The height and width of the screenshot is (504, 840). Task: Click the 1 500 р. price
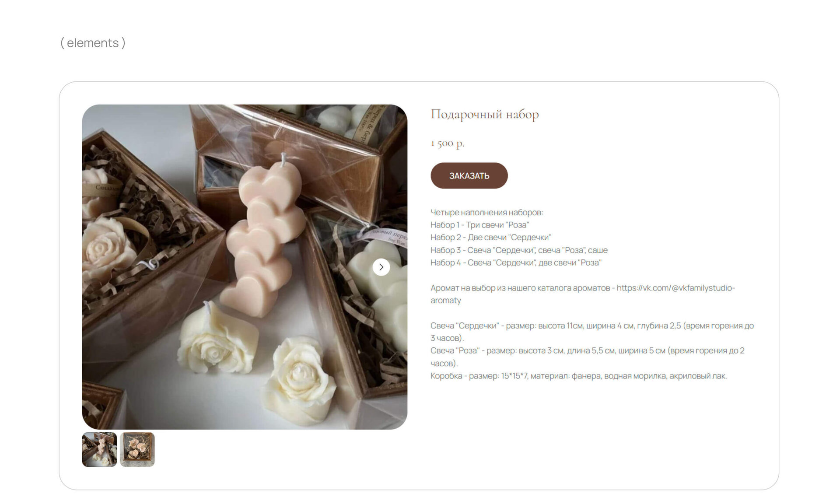pos(447,143)
